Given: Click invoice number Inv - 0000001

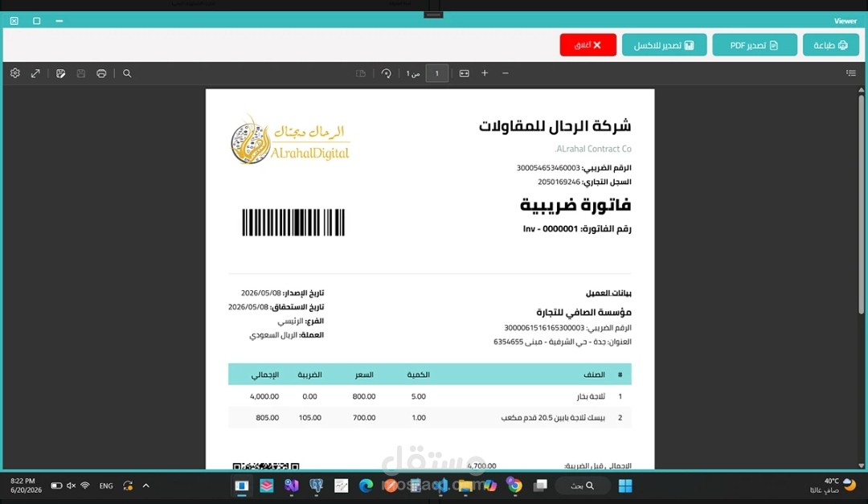Looking at the screenshot, I should click(x=551, y=229).
